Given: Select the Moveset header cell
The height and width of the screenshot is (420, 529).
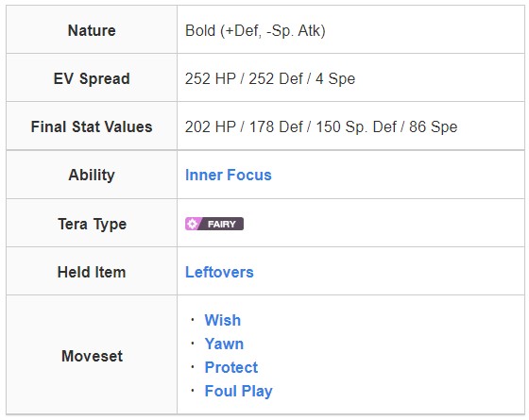Looking at the screenshot, I should (92, 355).
